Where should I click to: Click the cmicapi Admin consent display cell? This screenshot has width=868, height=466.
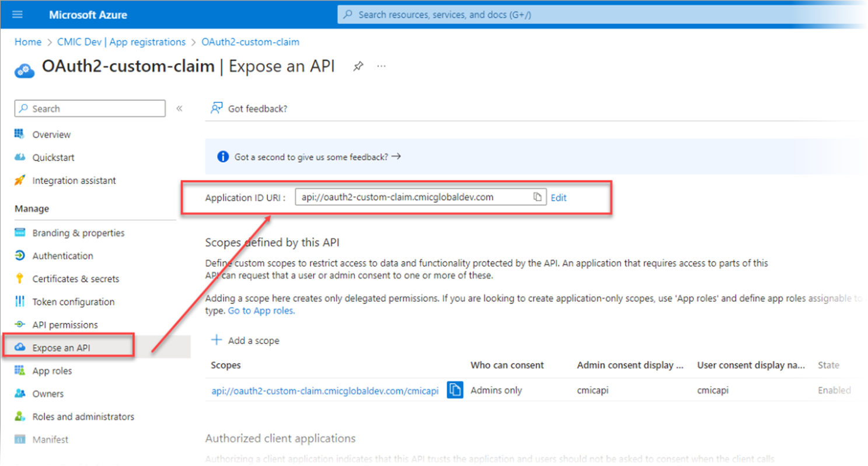pyautogui.click(x=593, y=390)
